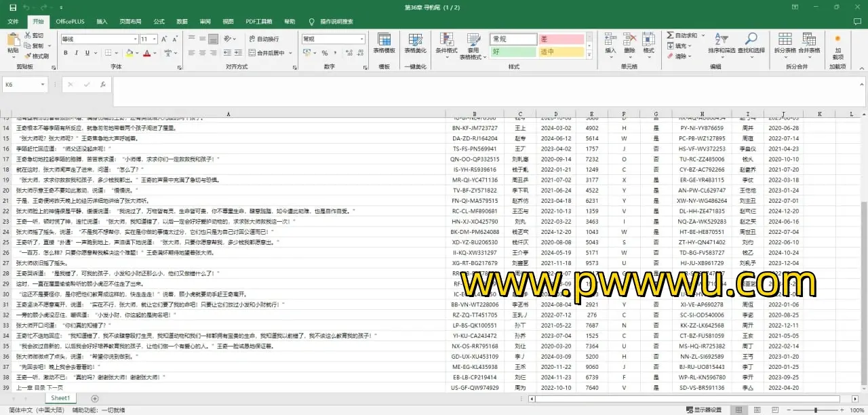This screenshot has height=415, width=868.
Task: Open the font size dropdown
Action: point(154,39)
